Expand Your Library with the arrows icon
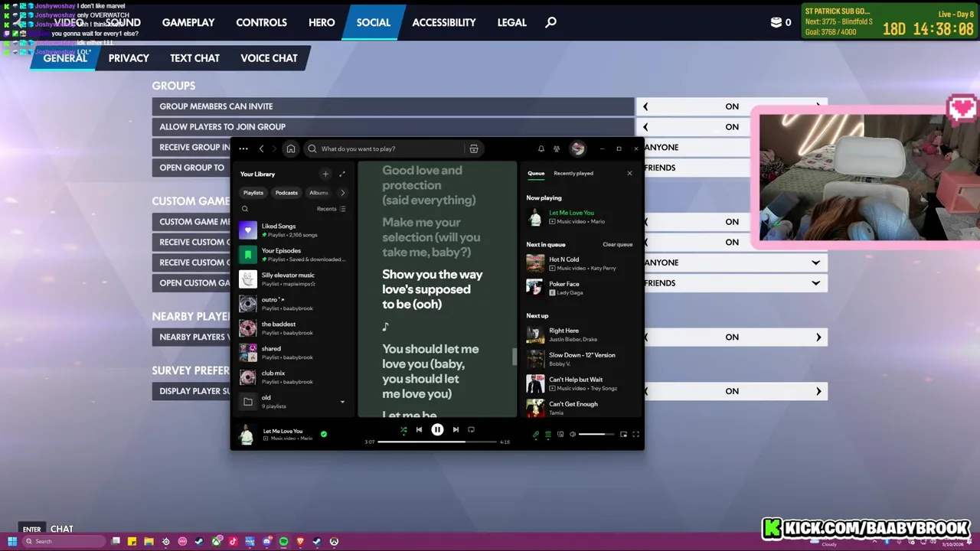The height and width of the screenshot is (551, 980). click(342, 174)
